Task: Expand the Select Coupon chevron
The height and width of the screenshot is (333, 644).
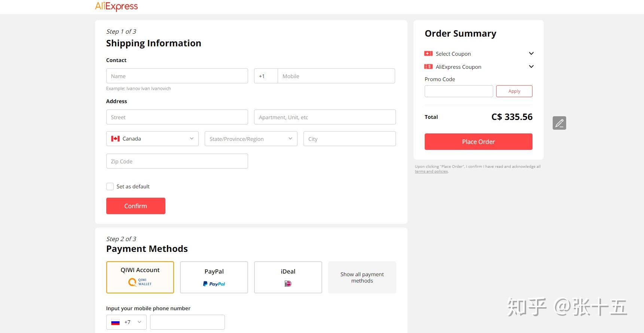Action: tap(531, 53)
